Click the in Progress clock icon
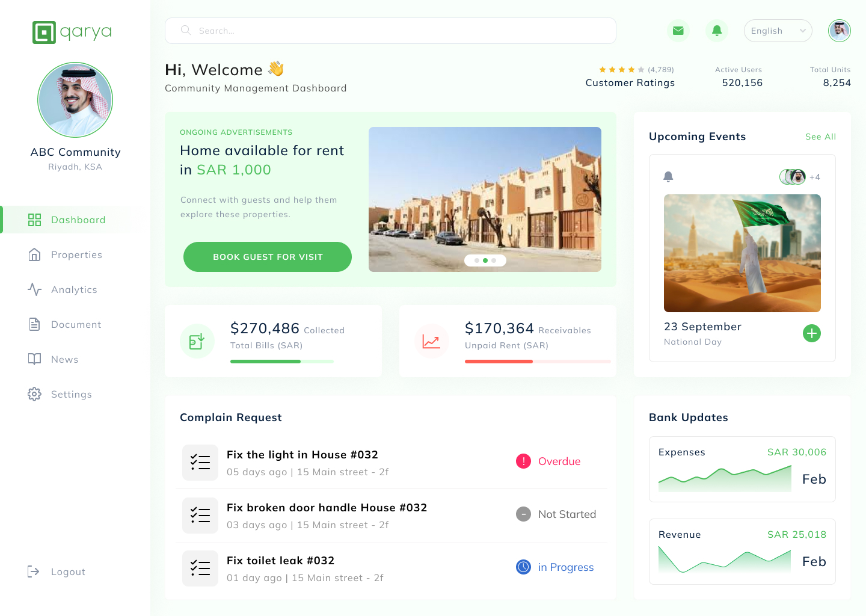This screenshot has height=616, width=866. [523, 567]
